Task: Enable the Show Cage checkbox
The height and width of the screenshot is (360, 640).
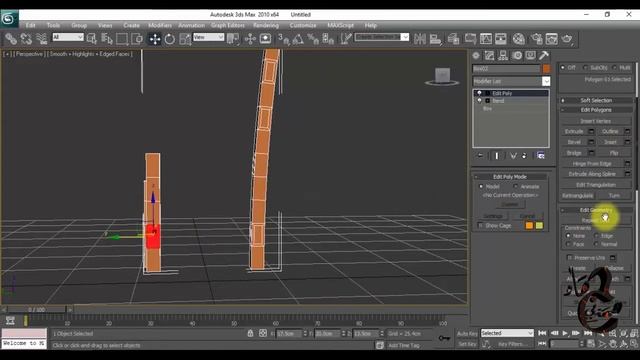Action: [x=480, y=225]
